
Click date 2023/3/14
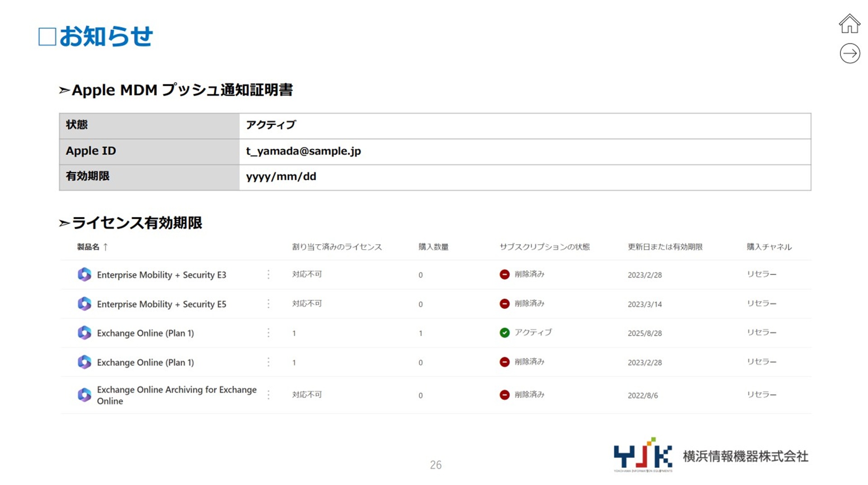(x=645, y=304)
